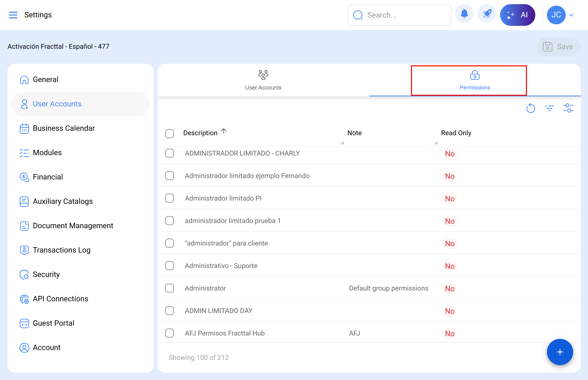Select the ADMIN LIMITADO DAY checkbox
Image resolution: width=588 pixels, height=380 pixels.
170,310
